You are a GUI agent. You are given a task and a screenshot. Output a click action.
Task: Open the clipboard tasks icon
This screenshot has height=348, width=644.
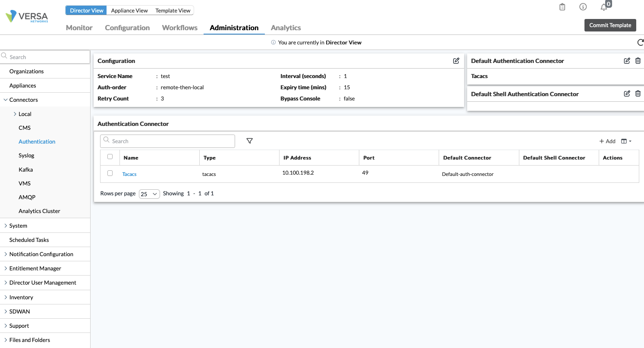pos(562,7)
